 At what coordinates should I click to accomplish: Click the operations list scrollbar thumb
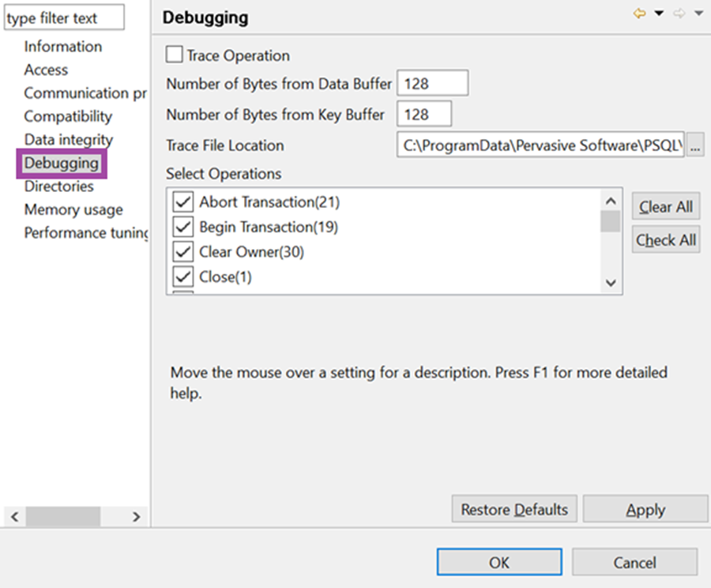(x=611, y=221)
